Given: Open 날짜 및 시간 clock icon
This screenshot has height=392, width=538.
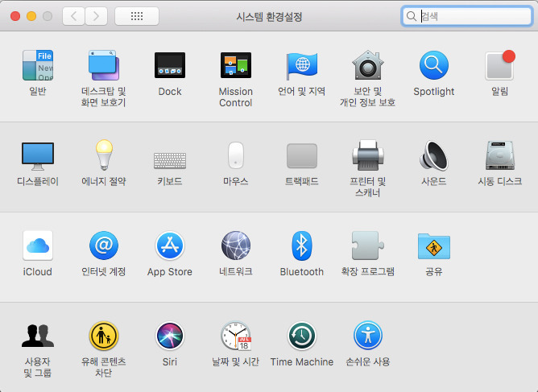Looking at the screenshot, I should tap(236, 336).
